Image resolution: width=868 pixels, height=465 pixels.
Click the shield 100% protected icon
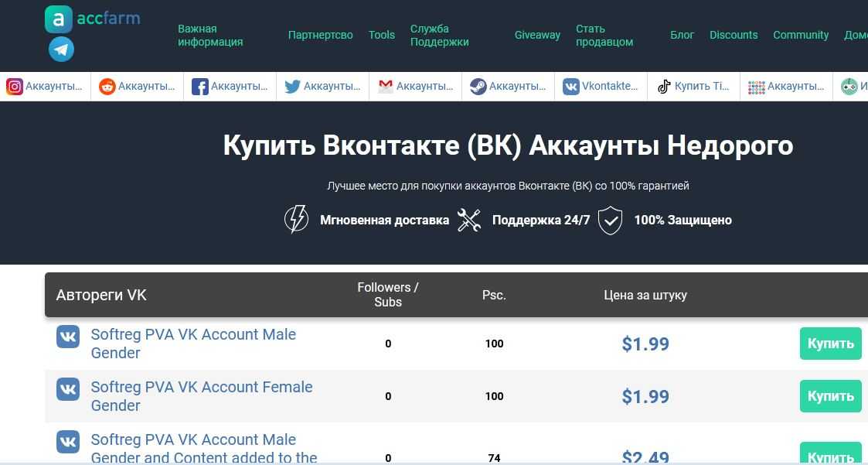tap(611, 220)
